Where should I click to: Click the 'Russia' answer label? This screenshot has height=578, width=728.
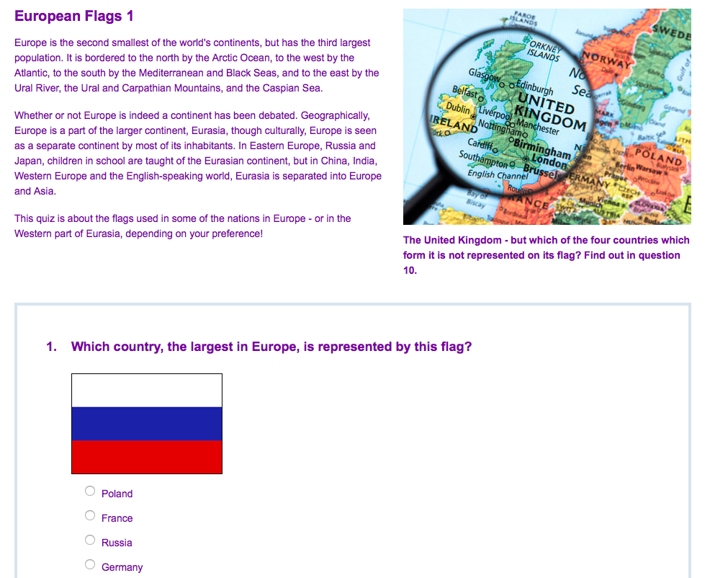point(117,543)
